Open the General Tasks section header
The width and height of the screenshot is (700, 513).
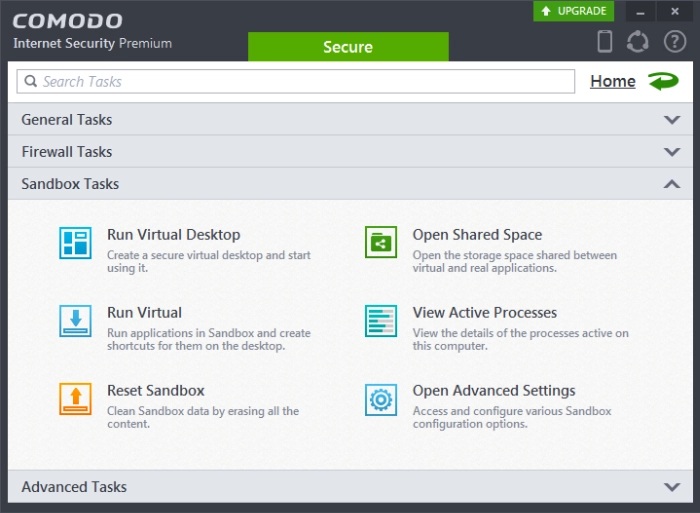pyautogui.click(x=350, y=119)
